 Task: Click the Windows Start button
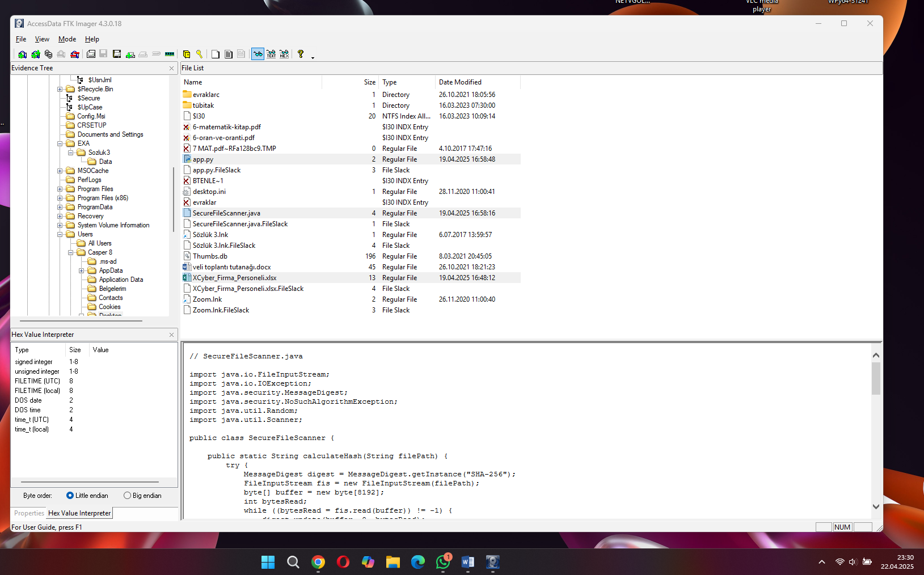[x=268, y=562]
